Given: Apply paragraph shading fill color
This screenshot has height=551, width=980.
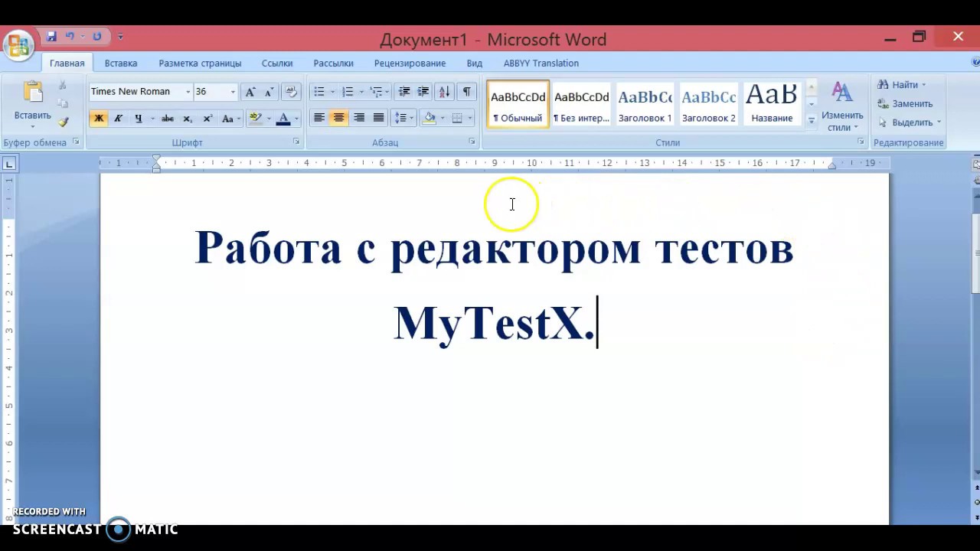Looking at the screenshot, I should coord(430,118).
